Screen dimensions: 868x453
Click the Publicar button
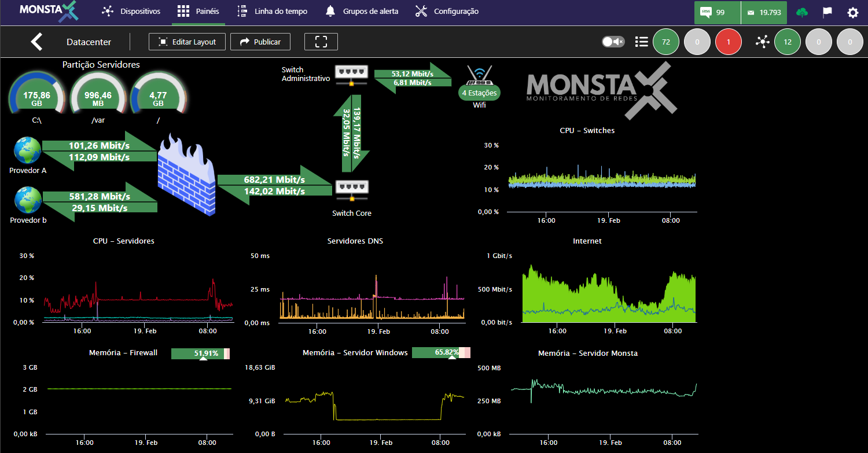pyautogui.click(x=260, y=42)
